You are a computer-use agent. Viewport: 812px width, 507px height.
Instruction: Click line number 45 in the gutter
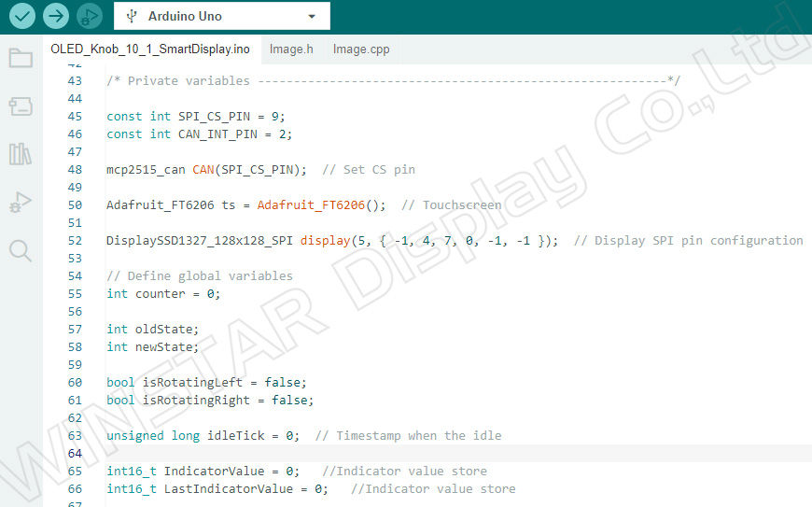tap(75, 117)
